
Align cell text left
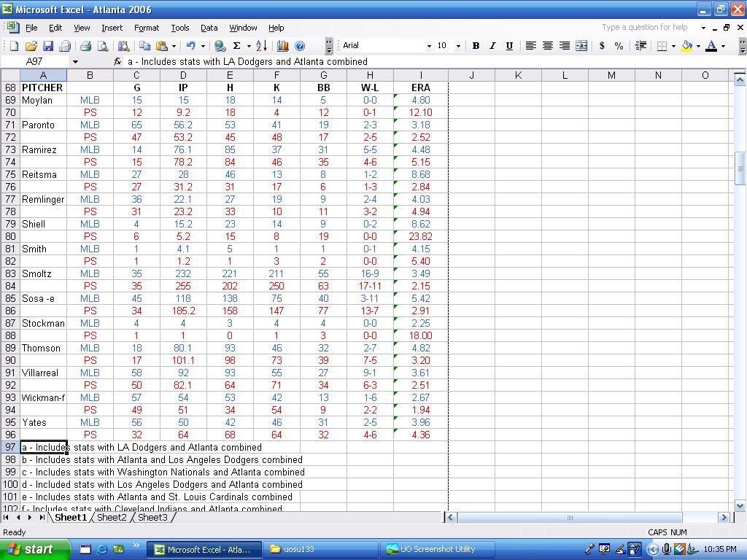(x=531, y=46)
